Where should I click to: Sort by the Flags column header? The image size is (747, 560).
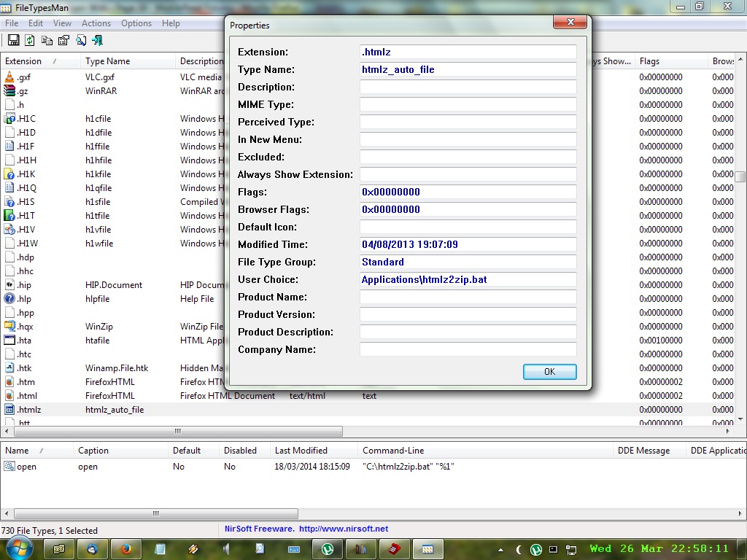(671, 61)
